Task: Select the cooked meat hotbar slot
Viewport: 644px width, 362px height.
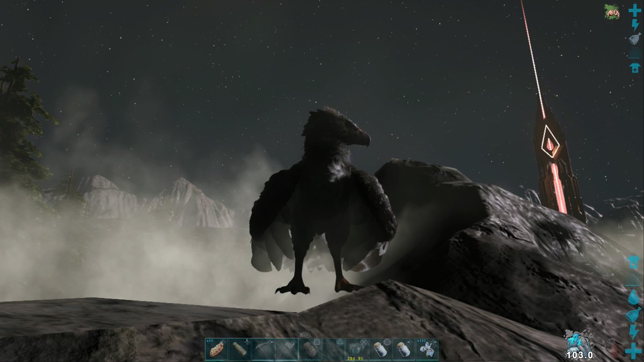Action: pyautogui.click(x=216, y=349)
